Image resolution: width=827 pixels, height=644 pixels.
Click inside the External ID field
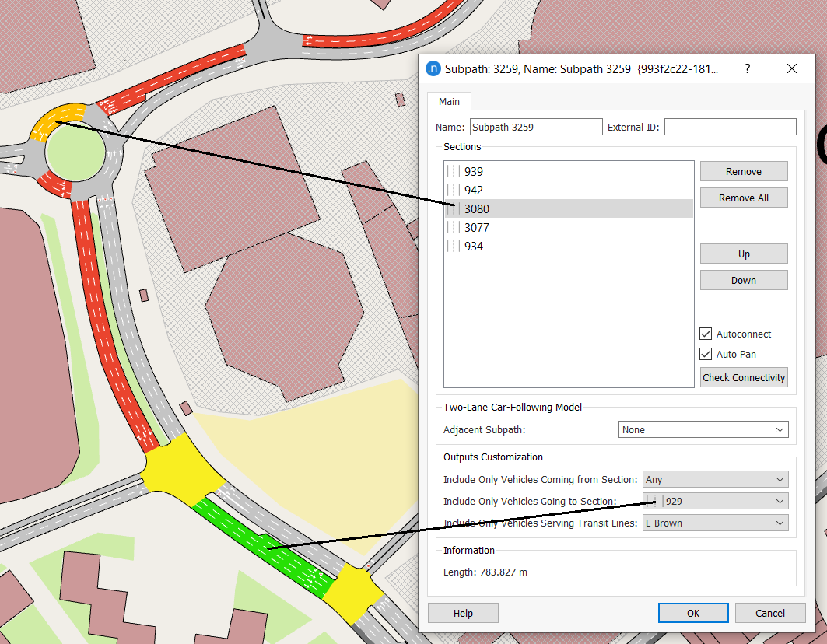[730, 126]
